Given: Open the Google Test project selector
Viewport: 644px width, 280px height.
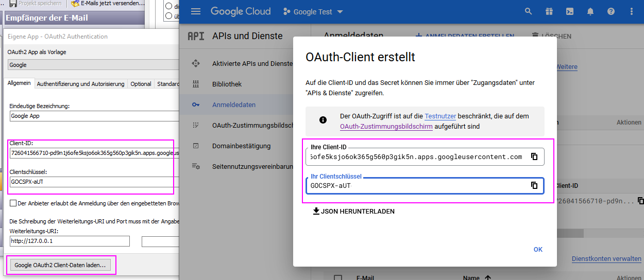Looking at the screenshot, I should (313, 12).
